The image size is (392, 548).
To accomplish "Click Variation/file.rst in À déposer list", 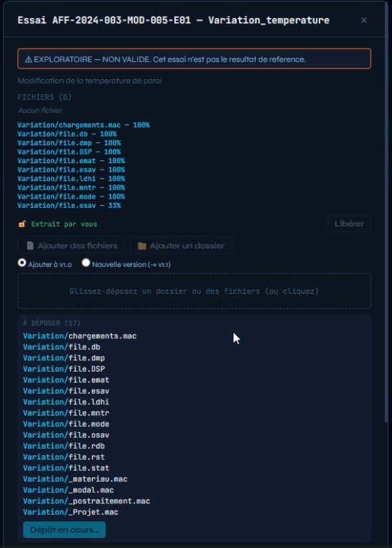I will 64,457.
